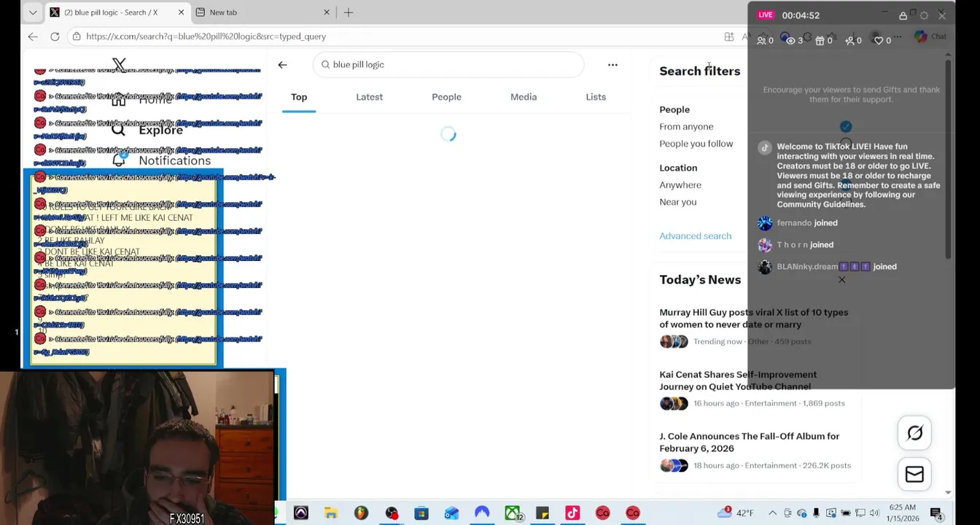Click the back arrow beside search box
The height and width of the screenshot is (525, 980).
pos(282,65)
